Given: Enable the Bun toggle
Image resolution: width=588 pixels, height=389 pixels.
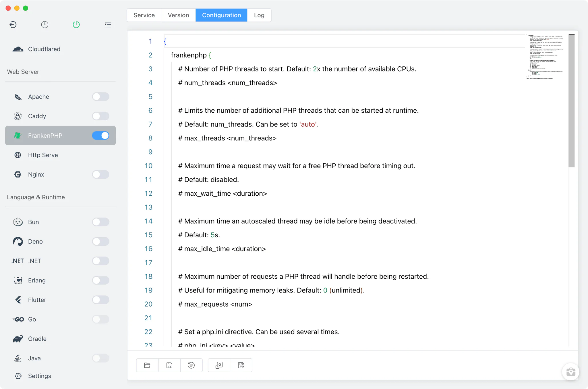Looking at the screenshot, I should [100, 222].
